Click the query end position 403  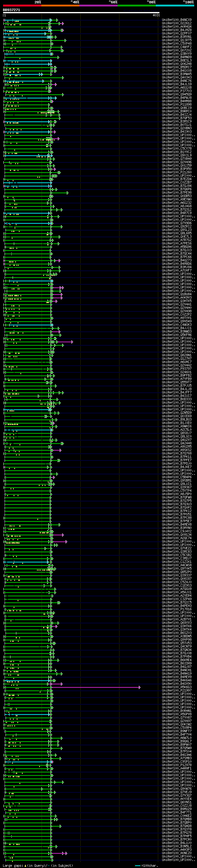(x=155, y=15)
